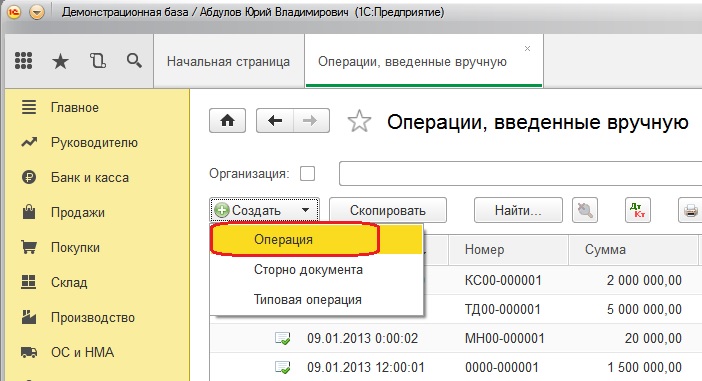
Task: Go to home page via house button
Action: pos(227,120)
